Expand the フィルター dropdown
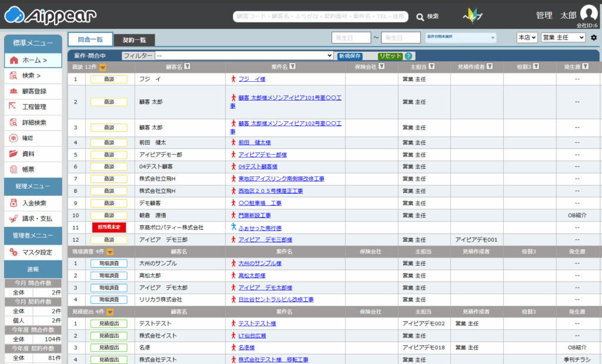The height and width of the screenshot is (364, 602). [x=244, y=55]
